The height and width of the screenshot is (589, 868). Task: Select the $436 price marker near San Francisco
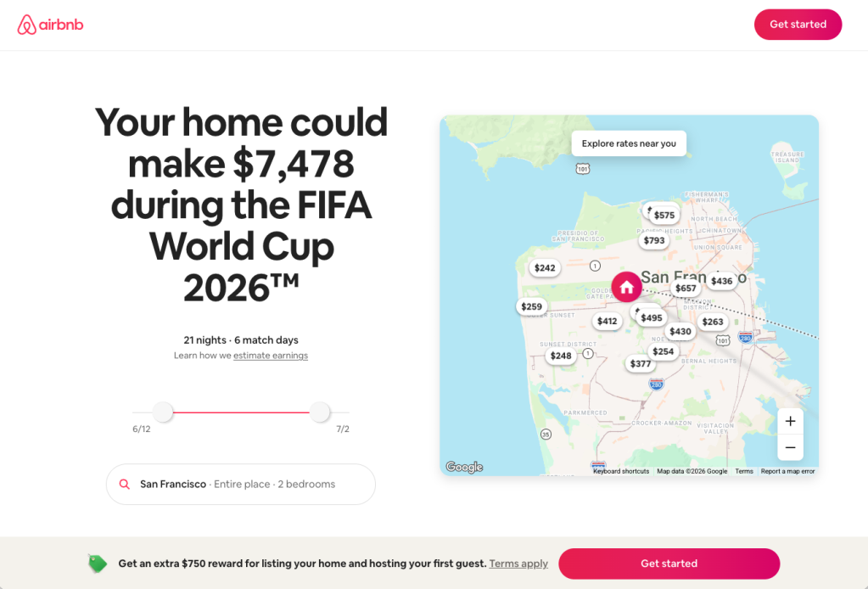[721, 281]
